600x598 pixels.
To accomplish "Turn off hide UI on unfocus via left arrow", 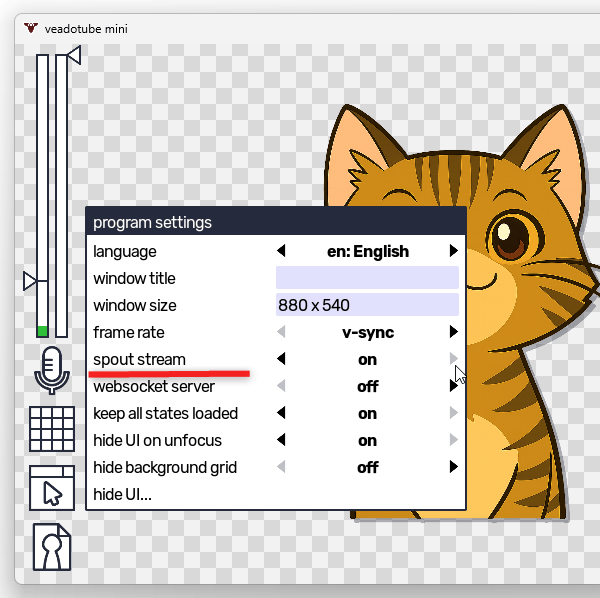I will pos(281,440).
